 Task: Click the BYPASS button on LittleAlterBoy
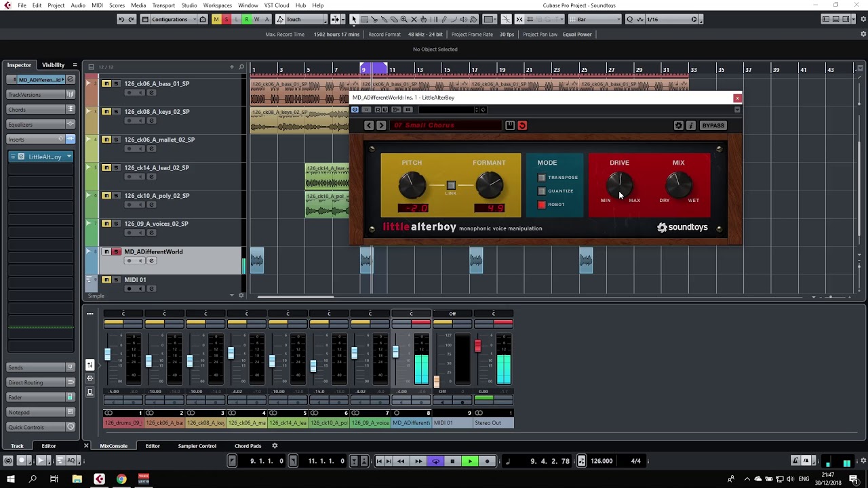pyautogui.click(x=713, y=125)
